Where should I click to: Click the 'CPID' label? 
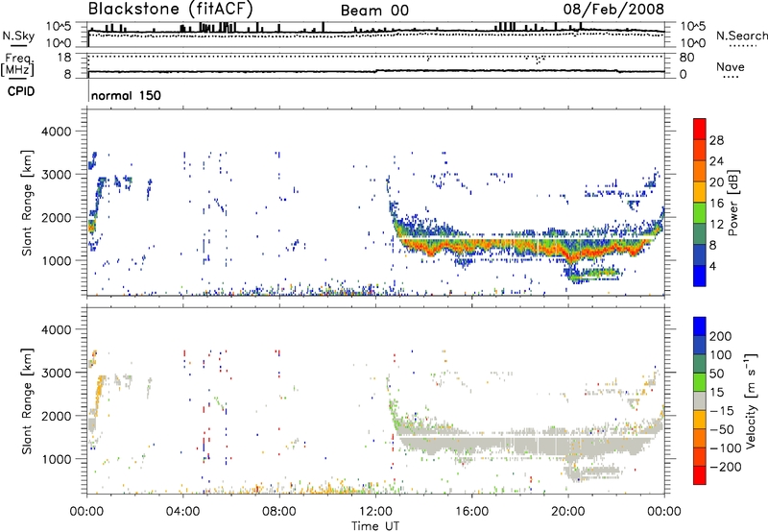pos(21,91)
